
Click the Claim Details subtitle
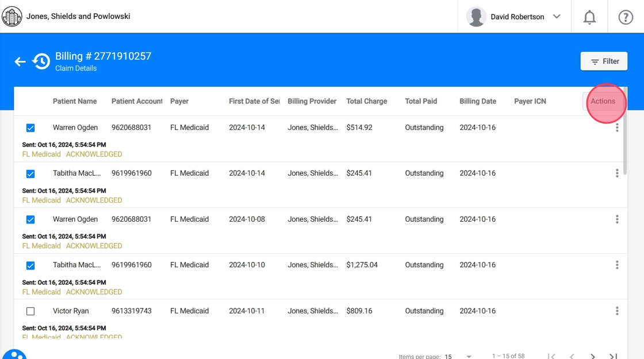point(76,68)
